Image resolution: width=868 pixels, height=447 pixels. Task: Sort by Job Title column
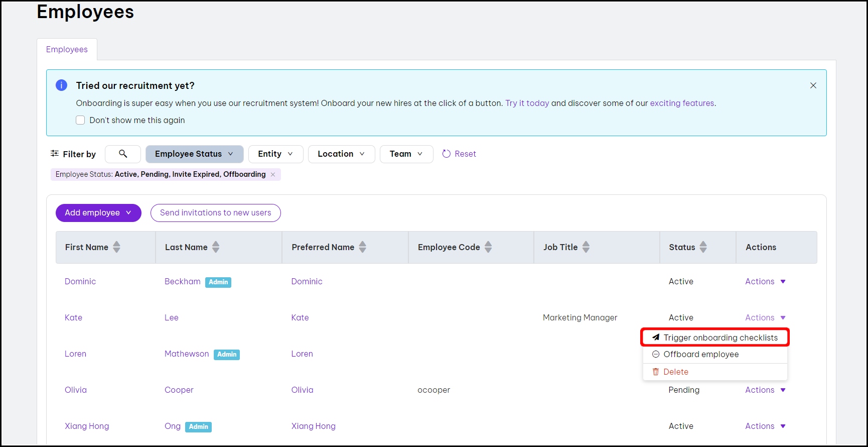[586, 247]
